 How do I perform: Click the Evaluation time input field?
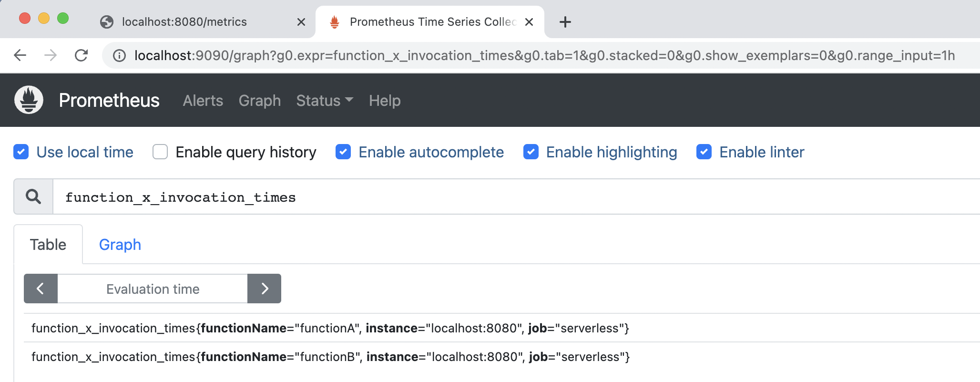153,289
